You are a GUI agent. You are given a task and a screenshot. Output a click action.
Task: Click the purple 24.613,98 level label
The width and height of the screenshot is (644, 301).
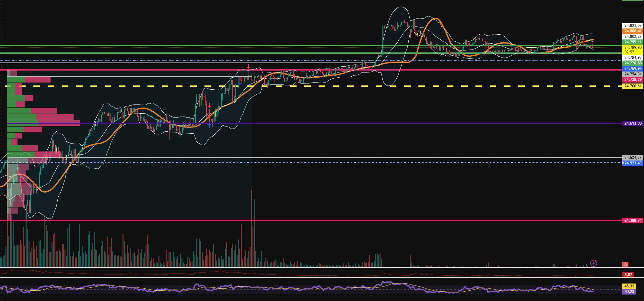632,123
